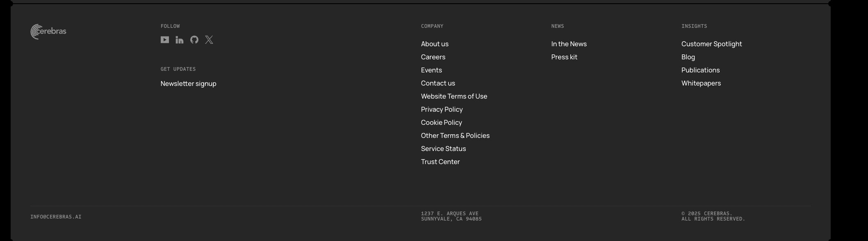Open the Publications link
The image size is (868, 241).
coord(700,70)
